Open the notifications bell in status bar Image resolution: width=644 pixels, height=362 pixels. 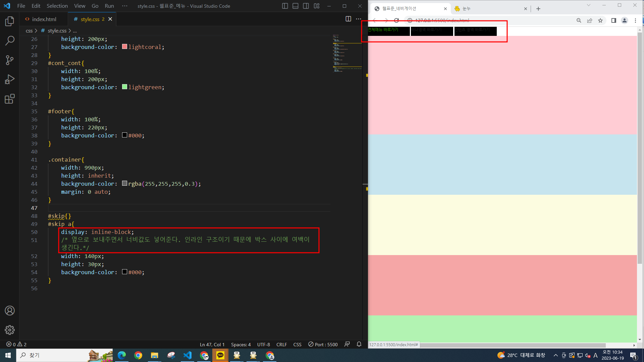[x=359, y=344]
